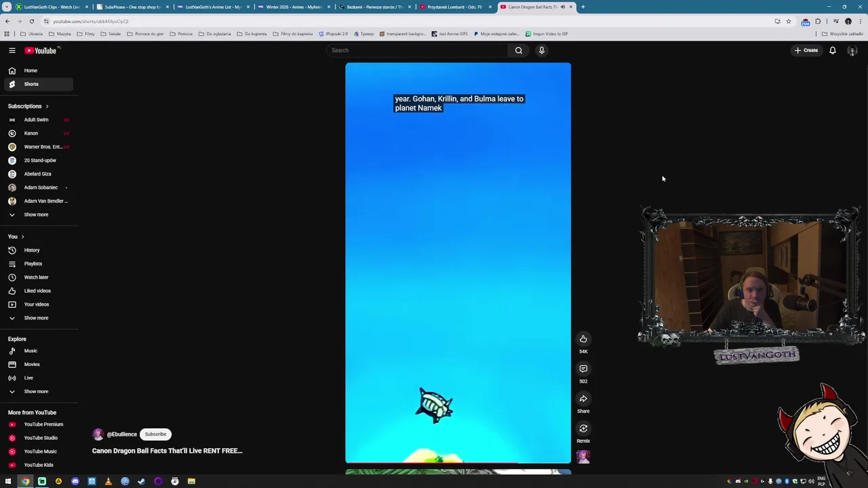Viewport: 868px width, 488px height.
Task: Open YouTube notifications bell
Action: pyautogui.click(x=833, y=50)
